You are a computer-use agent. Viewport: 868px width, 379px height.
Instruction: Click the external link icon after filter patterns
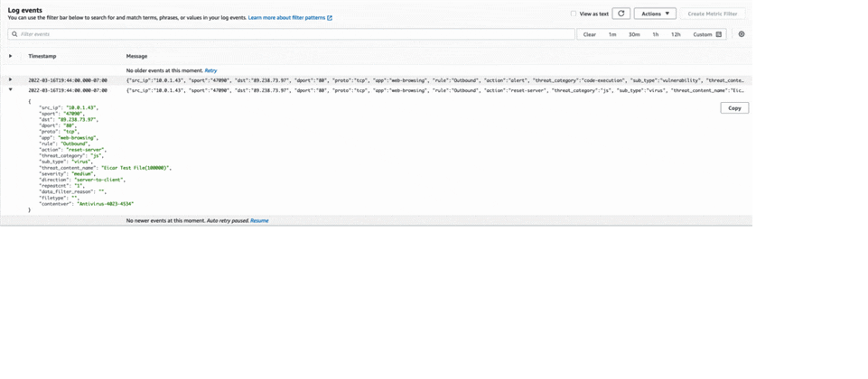(x=330, y=18)
